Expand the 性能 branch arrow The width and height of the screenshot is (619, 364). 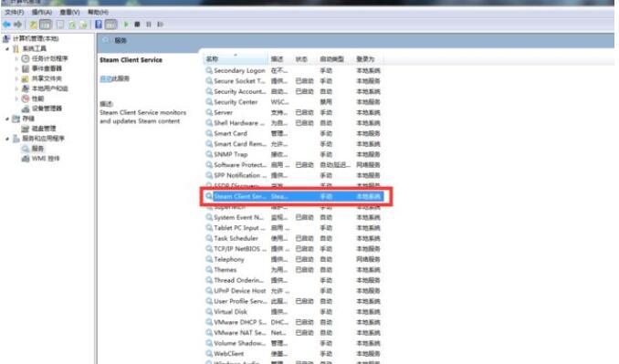point(17,99)
